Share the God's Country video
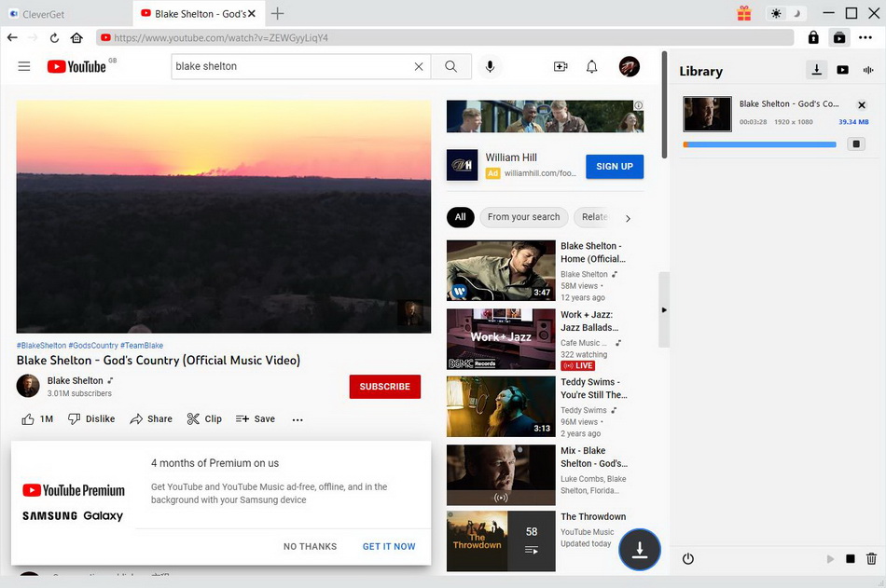The image size is (886, 588). pyautogui.click(x=151, y=419)
